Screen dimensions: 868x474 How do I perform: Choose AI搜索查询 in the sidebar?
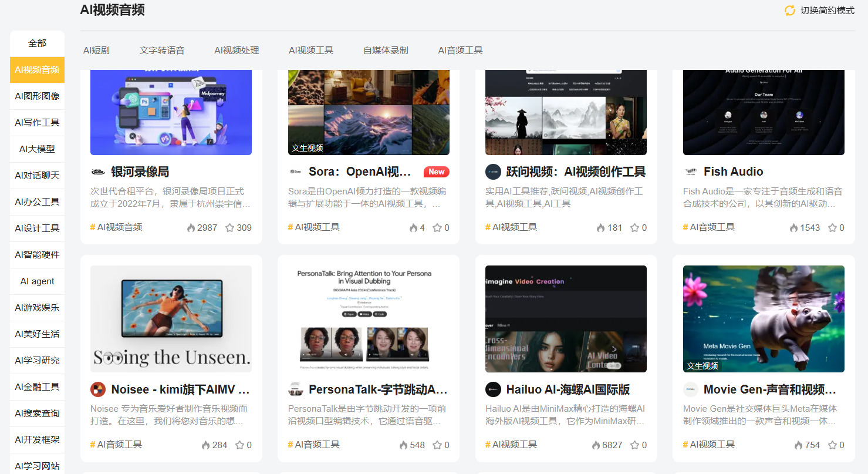coord(37,414)
